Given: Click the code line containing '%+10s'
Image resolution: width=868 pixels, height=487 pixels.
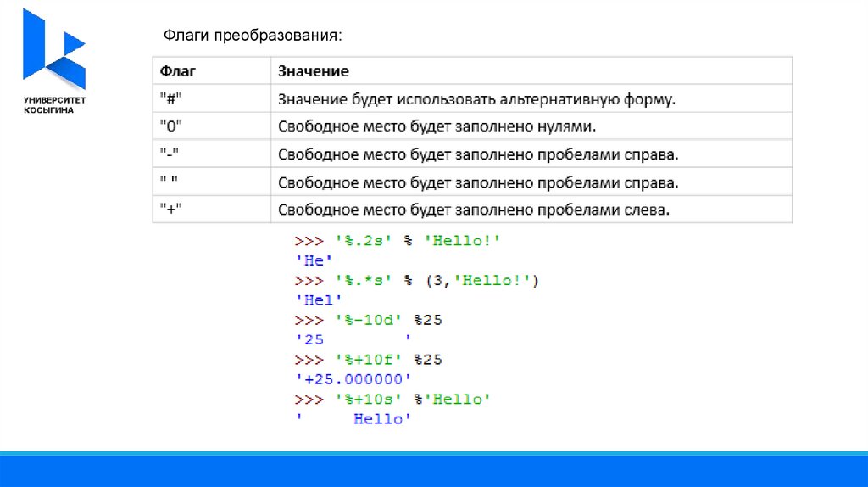Looking at the screenshot, I should 392,399.
